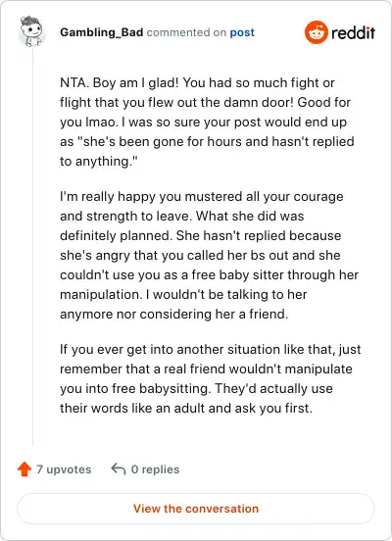The height and width of the screenshot is (541, 392).
Task: Click the 'commented on' header text
Action: [186, 32]
